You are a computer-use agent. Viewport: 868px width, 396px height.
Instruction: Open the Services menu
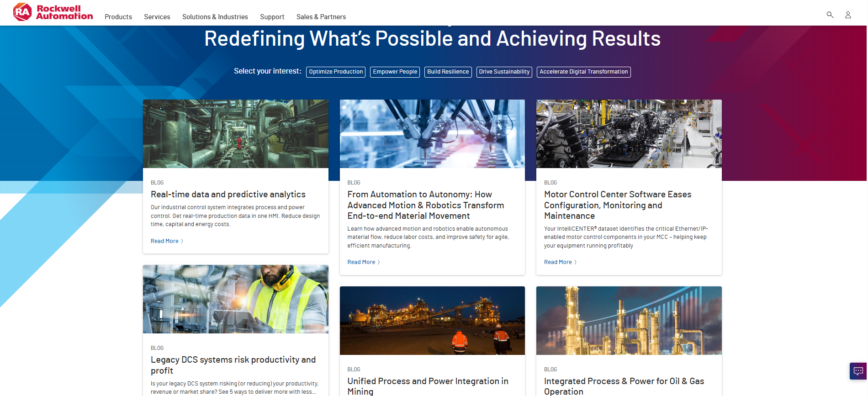157,17
